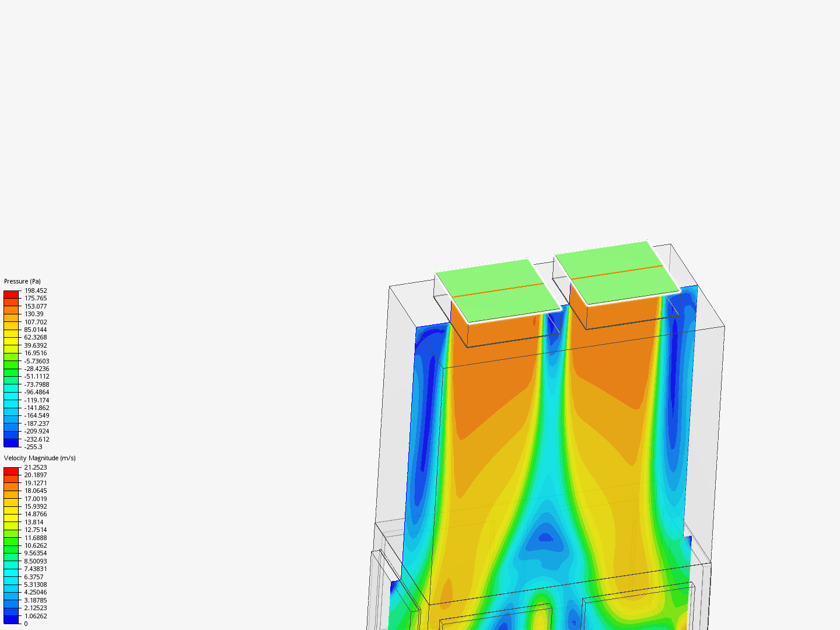Select the 21.2523 velocity legend value
This screenshot has height=630, width=840.
click(36, 467)
